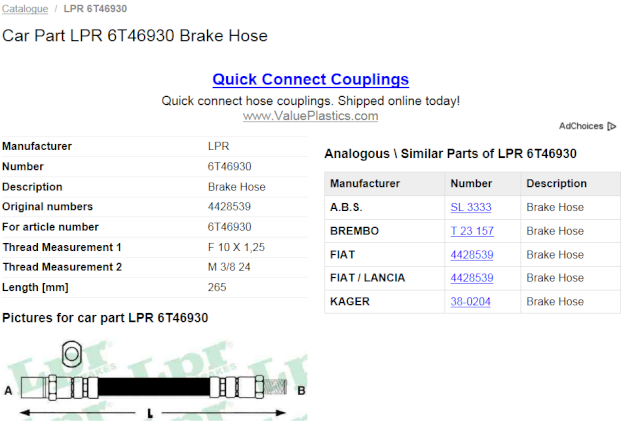Click the Original numbers value 4428539
The height and width of the screenshot is (435, 640).
(x=229, y=206)
